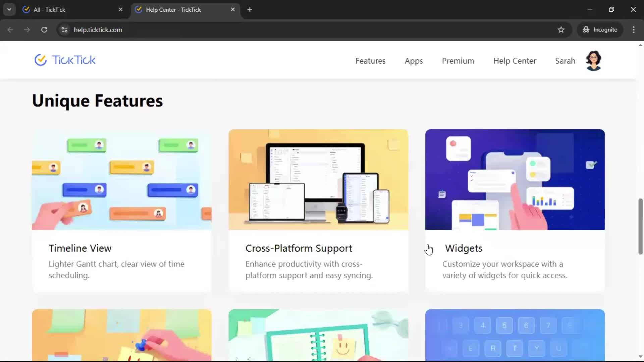Go to the Premium page
This screenshot has height=362, width=644.
458,61
